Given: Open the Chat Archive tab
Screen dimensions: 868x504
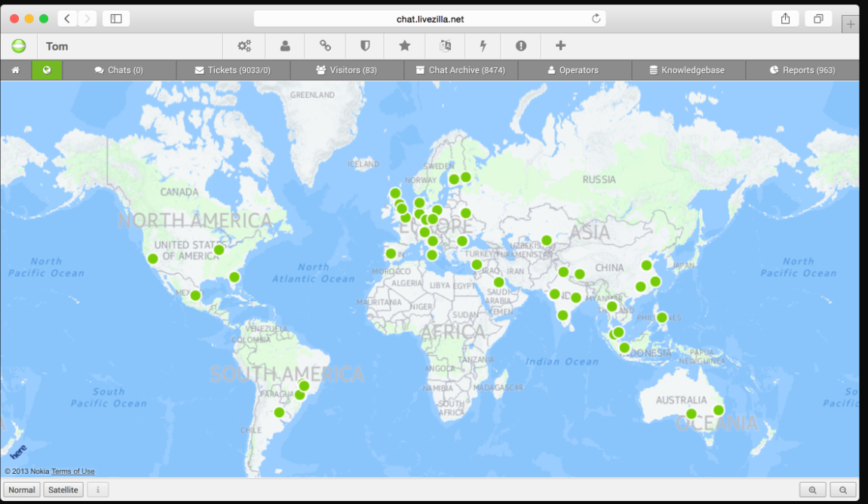Looking at the screenshot, I should point(460,70).
